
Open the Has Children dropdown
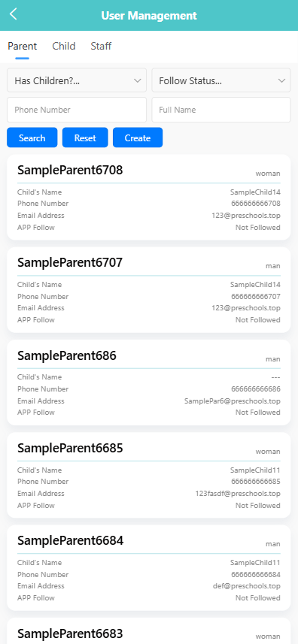click(77, 80)
